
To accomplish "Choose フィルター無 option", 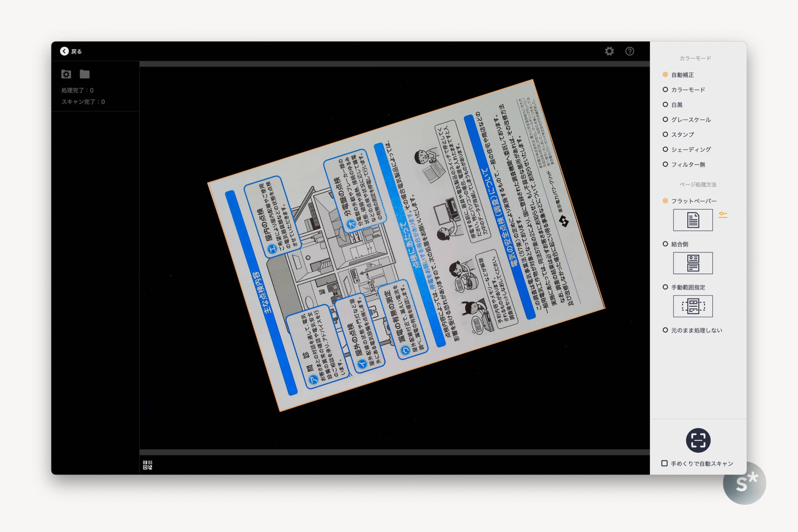I will click(x=665, y=164).
